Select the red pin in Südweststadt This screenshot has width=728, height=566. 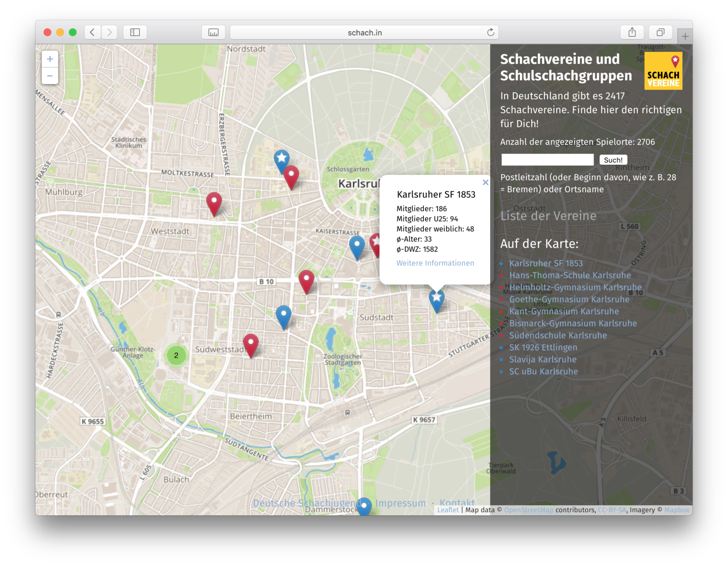(x=251, y=344)
